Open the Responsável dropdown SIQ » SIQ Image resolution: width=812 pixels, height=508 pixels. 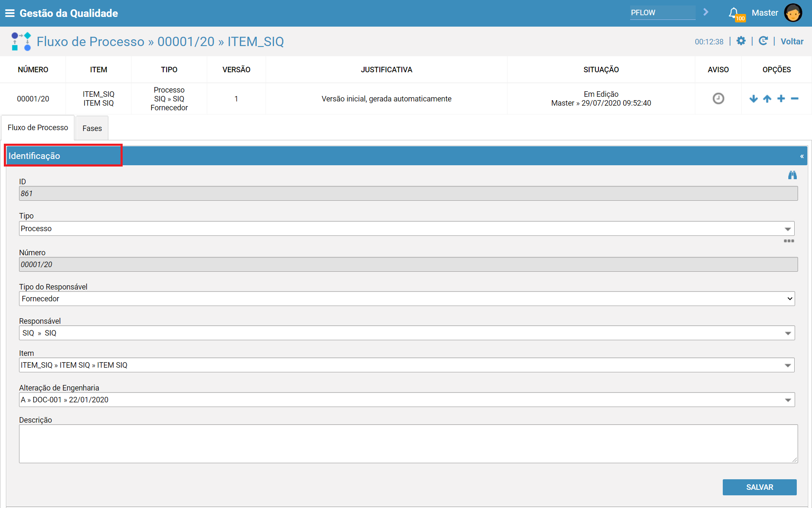click(407, 333)
